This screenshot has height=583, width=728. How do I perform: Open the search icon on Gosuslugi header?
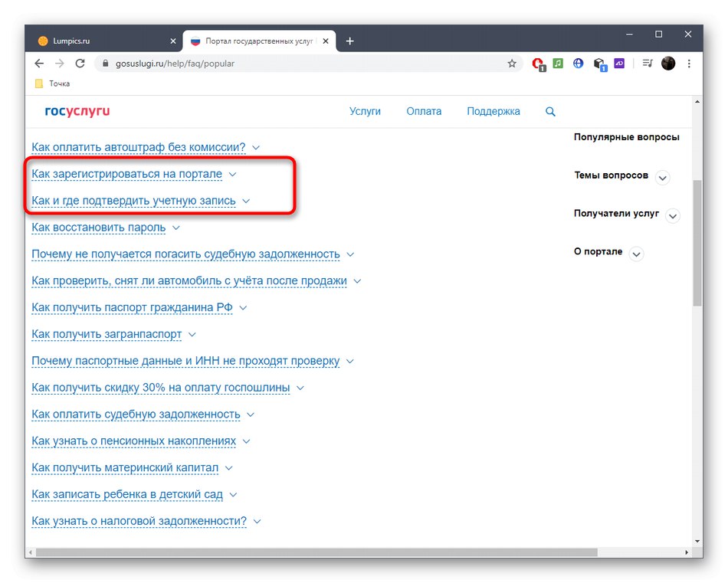point(550,111)
